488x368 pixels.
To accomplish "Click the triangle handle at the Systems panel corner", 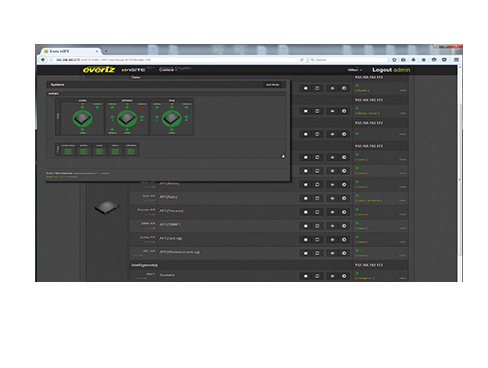I will point(283,156).
